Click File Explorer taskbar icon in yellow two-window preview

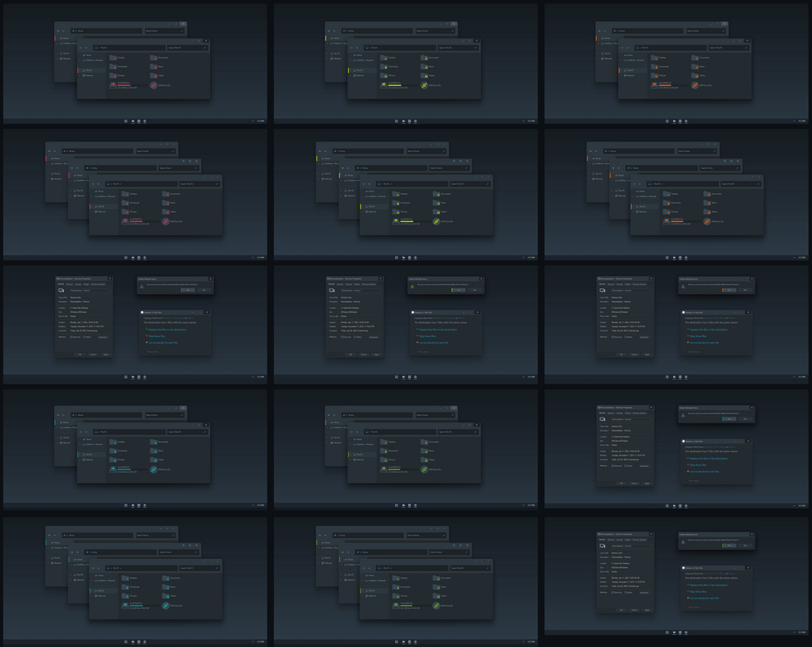pyautogui.click(x=404, y=121)
